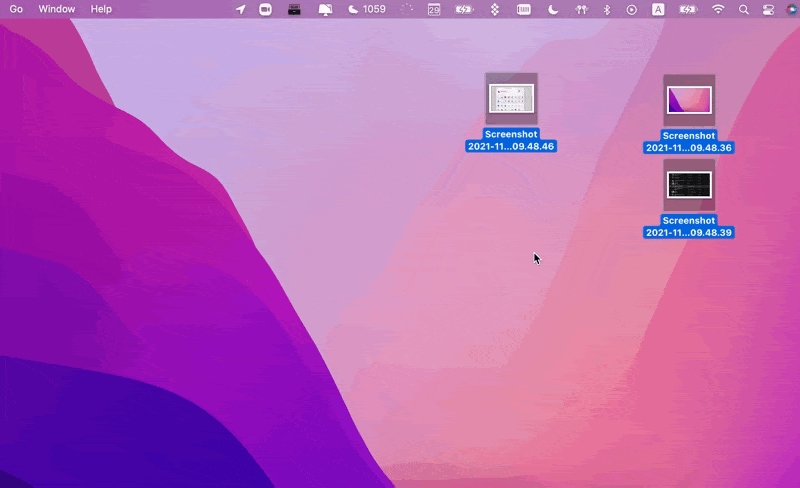Open the Go menu
The height and width of the screenshot is (488, 800).
pos(16,9)
